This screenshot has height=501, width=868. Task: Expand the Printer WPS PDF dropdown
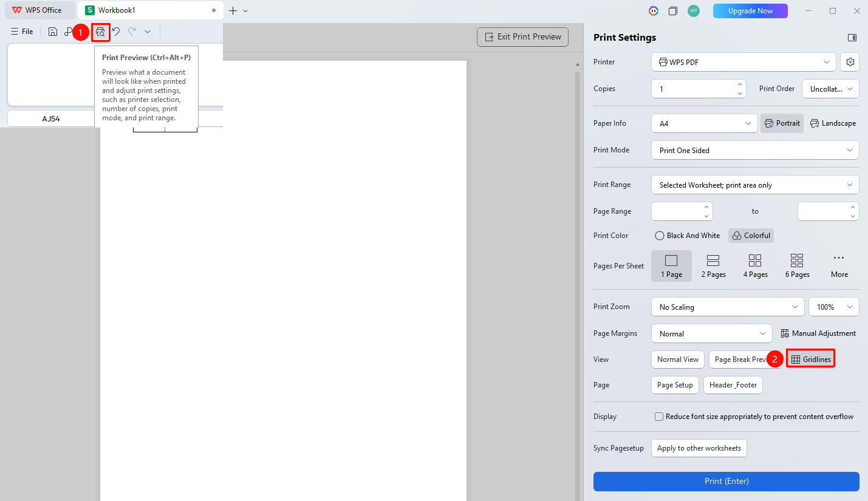(x=743, y=62)
